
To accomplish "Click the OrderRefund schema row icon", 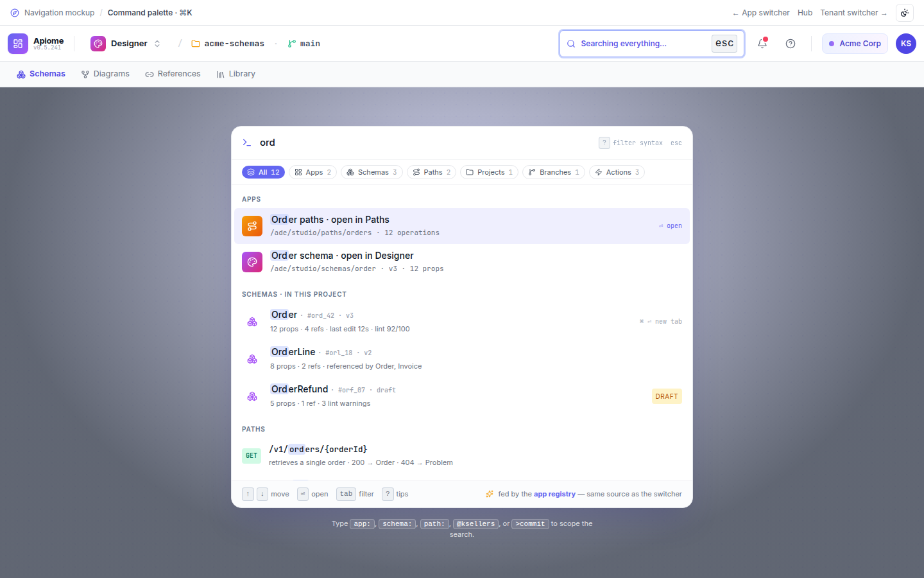I will tap(252, 396).
